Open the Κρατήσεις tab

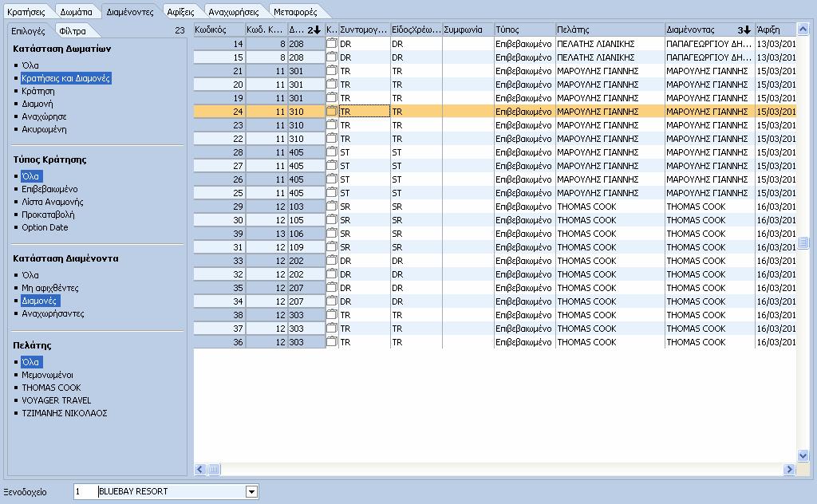click(26, 11)
